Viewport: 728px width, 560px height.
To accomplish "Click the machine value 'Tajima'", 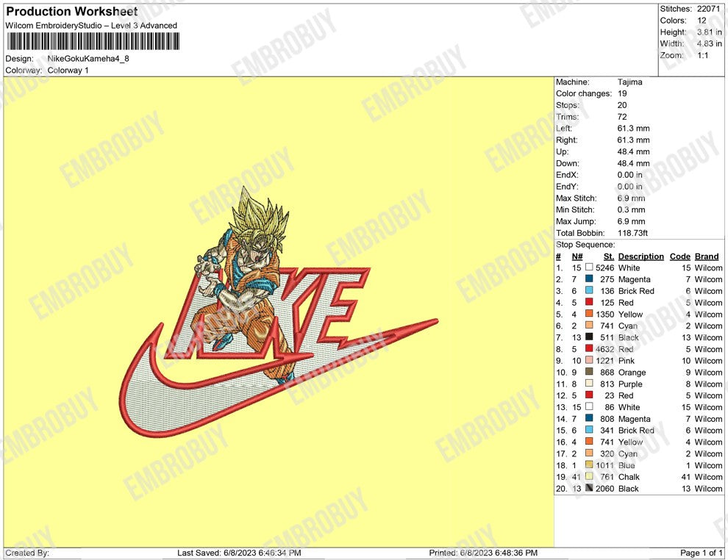I will [629, 82].
